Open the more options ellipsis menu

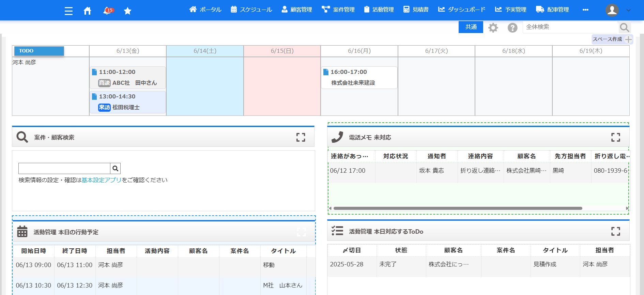tap(585, 10)
